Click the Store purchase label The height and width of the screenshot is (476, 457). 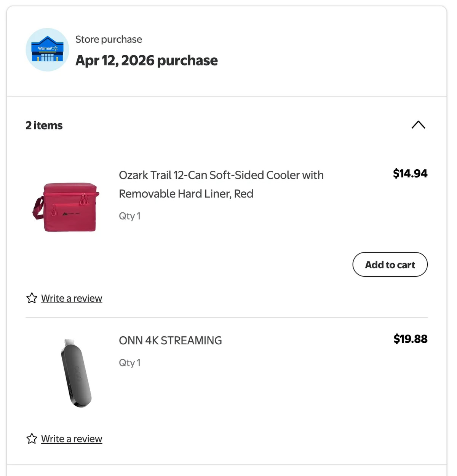pyautogui.click(x=108, y=39)
